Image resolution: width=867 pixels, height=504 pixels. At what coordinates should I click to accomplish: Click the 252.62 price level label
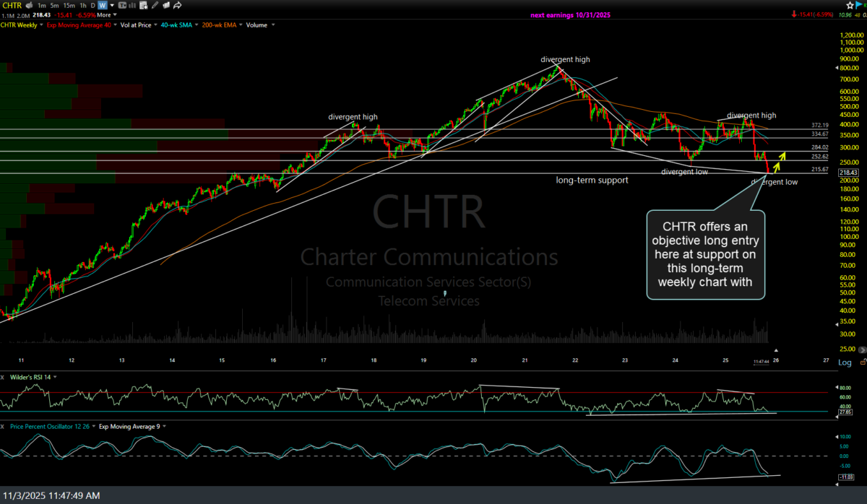[x=819, y=156]
